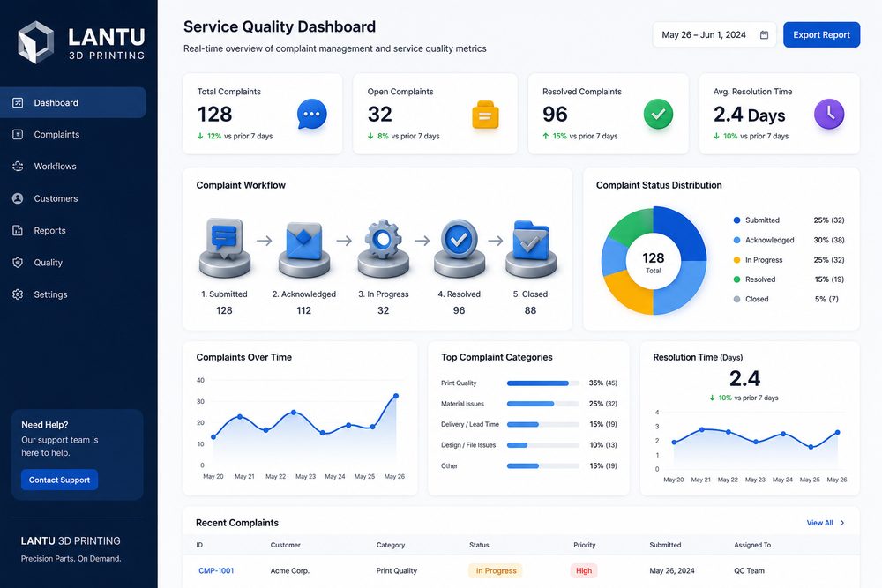Image resolution: width=882 pixels, height=588 pixels.
Task: Click the QC Team assignee cell
Action: tap(749, 570)
